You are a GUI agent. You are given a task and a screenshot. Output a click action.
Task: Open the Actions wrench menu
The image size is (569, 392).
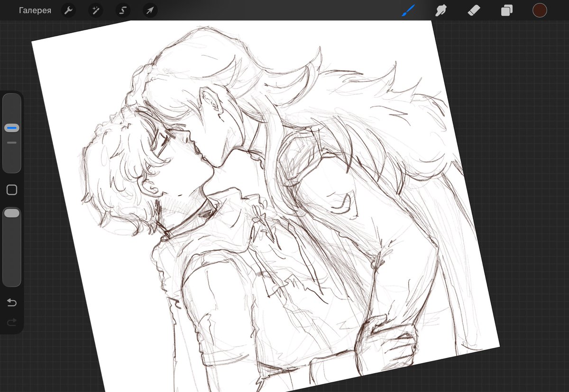[69, 10]
